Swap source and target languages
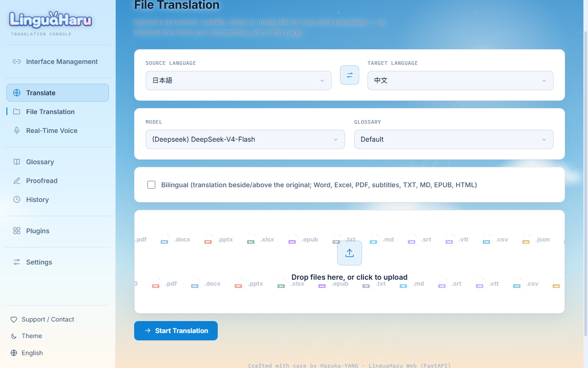Image resolution: width=588 pixels, height=368 pixels. point(350,75)
